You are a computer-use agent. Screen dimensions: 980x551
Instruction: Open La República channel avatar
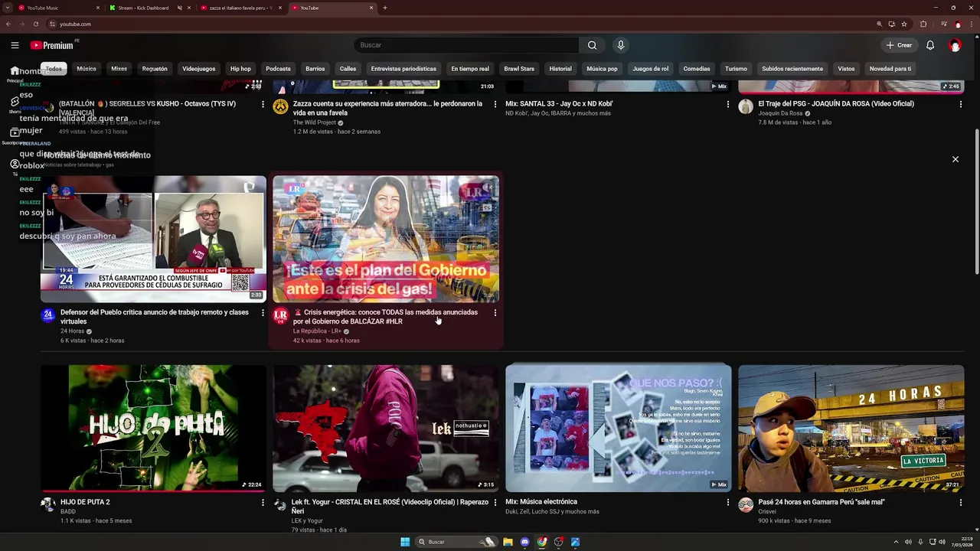coord(280,315)
